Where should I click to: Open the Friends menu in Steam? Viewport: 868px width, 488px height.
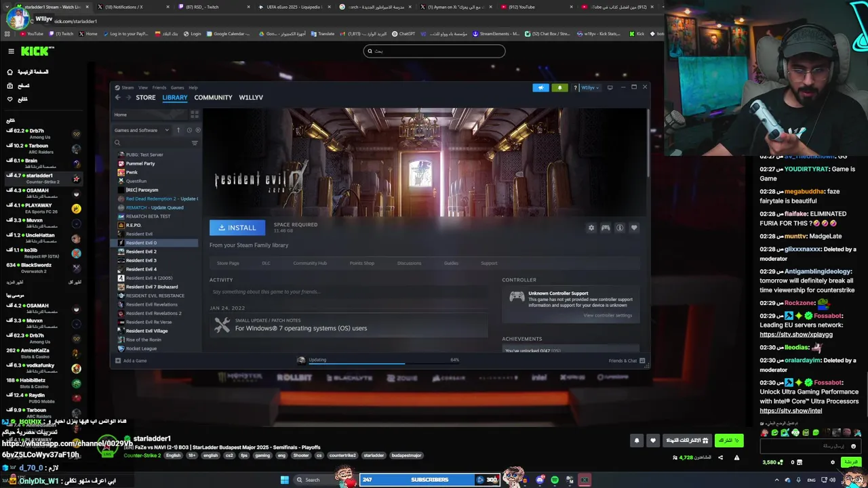[x=159, y=87]
